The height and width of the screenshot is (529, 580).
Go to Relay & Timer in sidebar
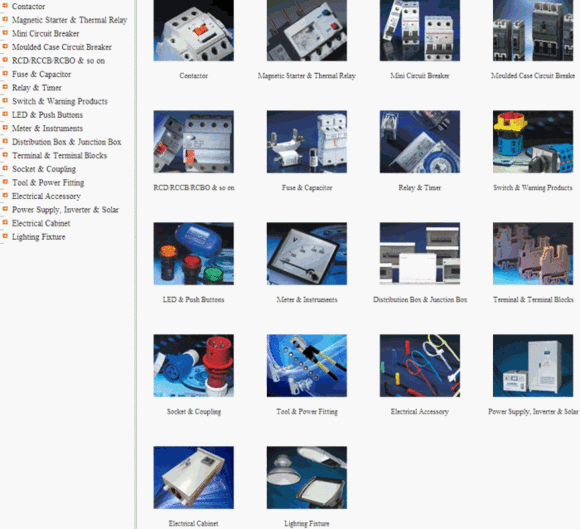(37, 88)
